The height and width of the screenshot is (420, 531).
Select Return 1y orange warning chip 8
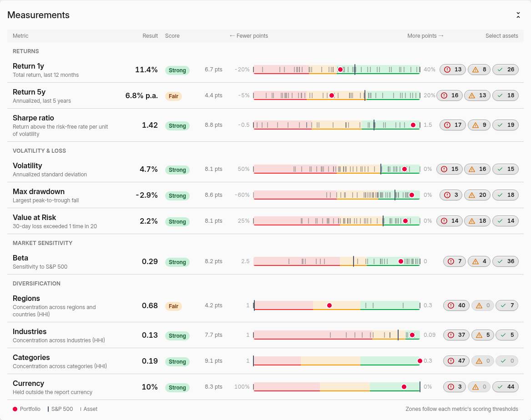tap(479, 70)
